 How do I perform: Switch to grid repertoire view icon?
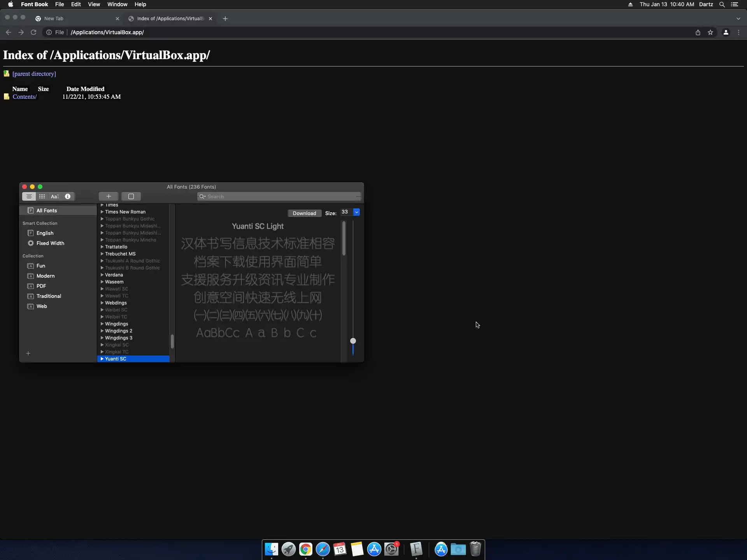pos(42,196)
